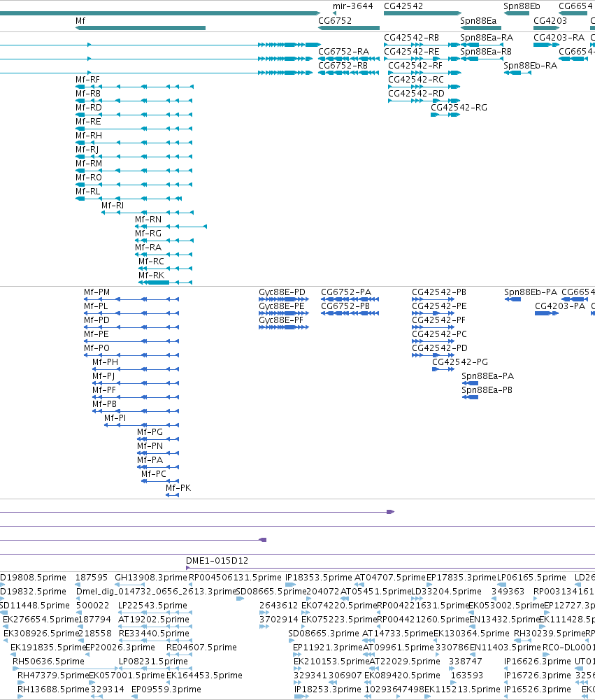The image size is (595, 700).
Task: Click the Gyc88E-PD protein label
Action: [282, 292]
